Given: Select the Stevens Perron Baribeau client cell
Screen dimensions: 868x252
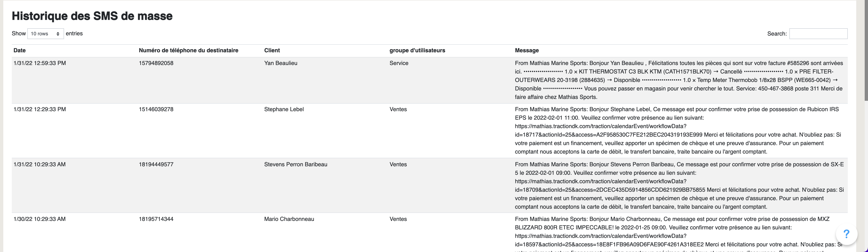Looking at the screenshot, I should click(296, 164).
